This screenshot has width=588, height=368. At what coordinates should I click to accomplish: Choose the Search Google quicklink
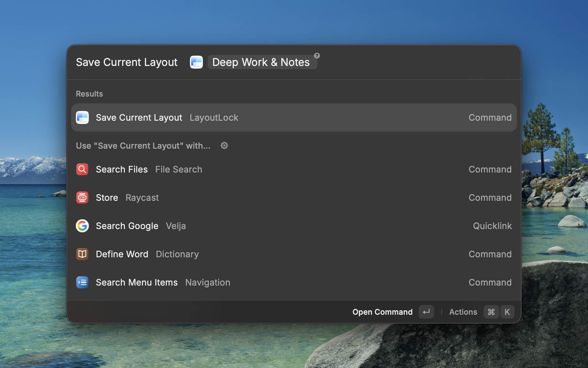[294, 226]
